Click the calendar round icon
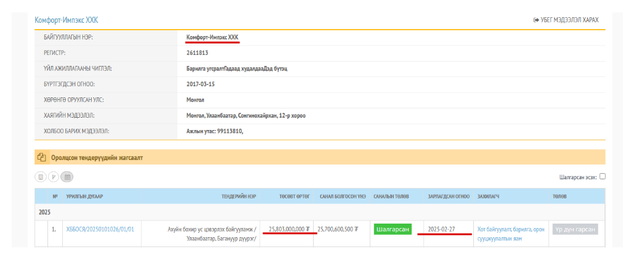Image resolution: width=644 pixels, height=268 pixels. 67,177
